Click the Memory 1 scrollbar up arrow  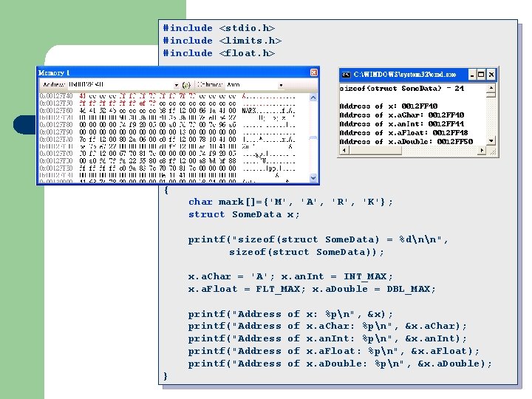click(x=313, y=98)
